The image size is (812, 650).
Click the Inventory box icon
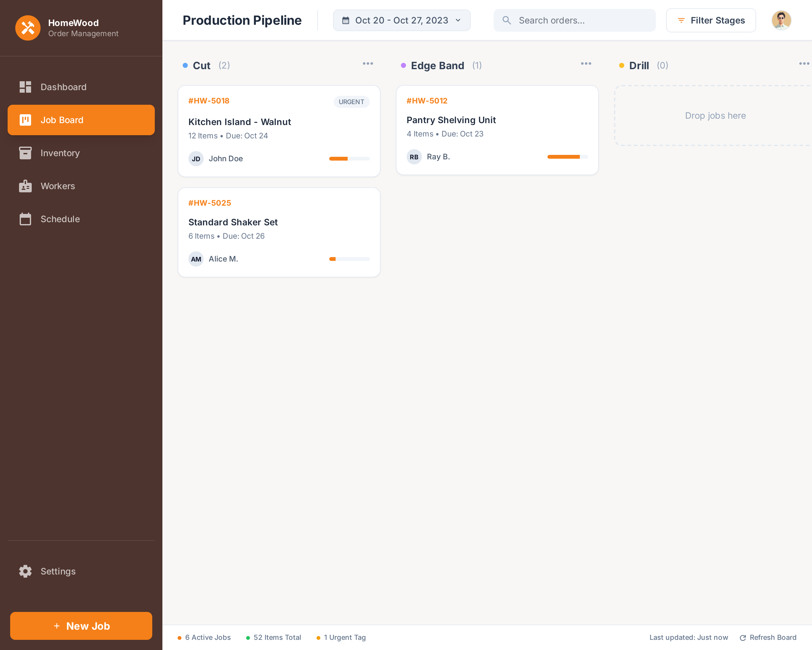(25, 153)
